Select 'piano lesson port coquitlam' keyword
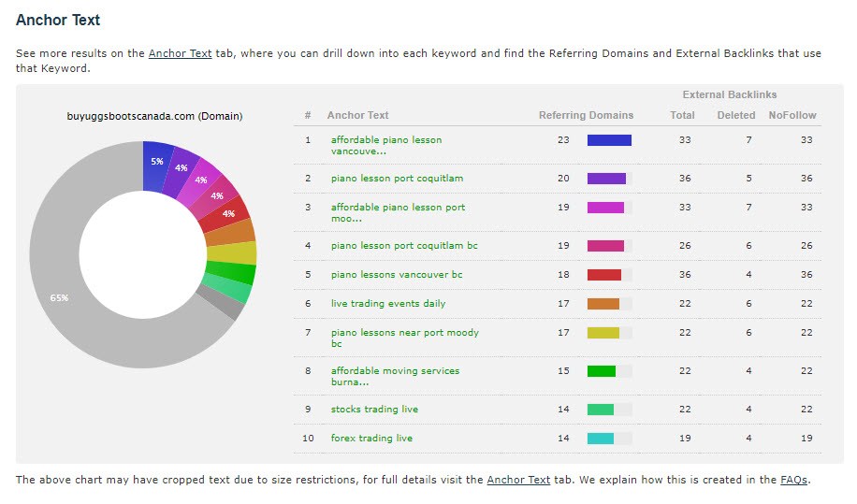 coord(397,179)
